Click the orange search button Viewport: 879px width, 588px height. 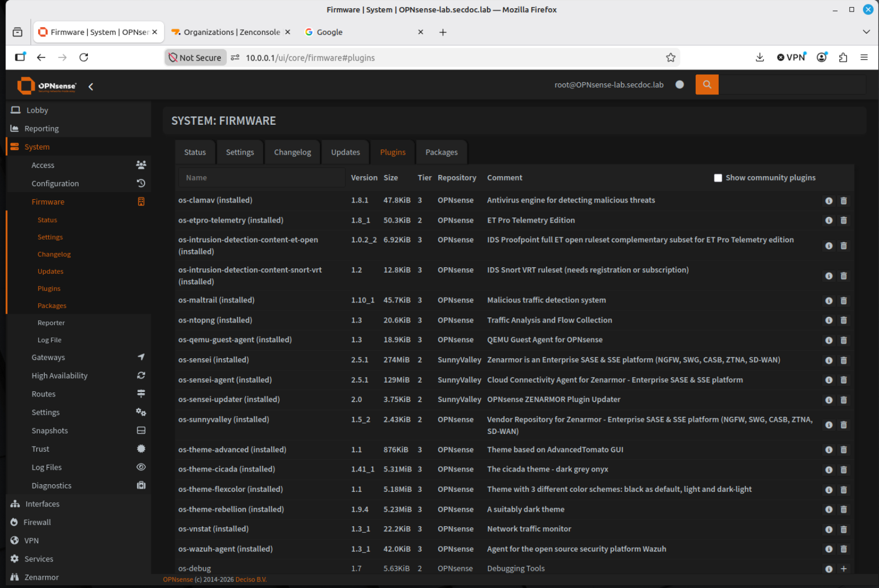pyautogui.click(x=707, y=84)
